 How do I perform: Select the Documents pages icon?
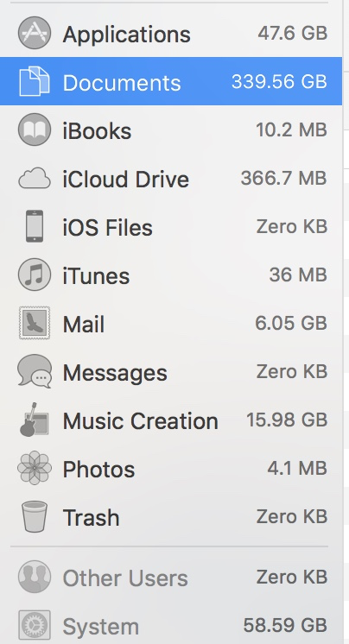click(35, 81)
